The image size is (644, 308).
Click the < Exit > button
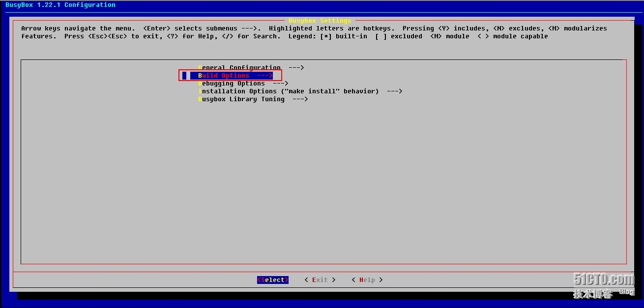point(320,280)
